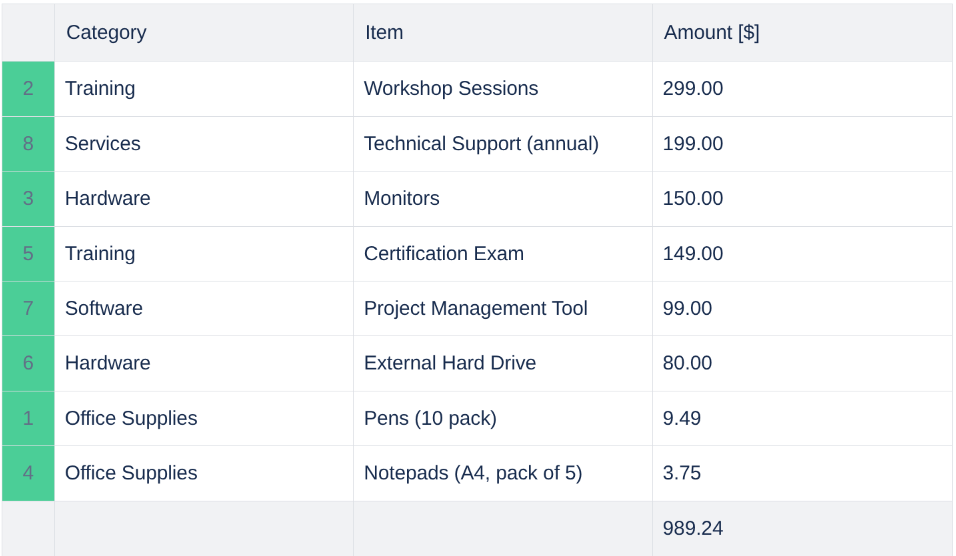Select row number 8 handle
The height and width of the screenshot is (556, 956).
[x=28, y=144]
